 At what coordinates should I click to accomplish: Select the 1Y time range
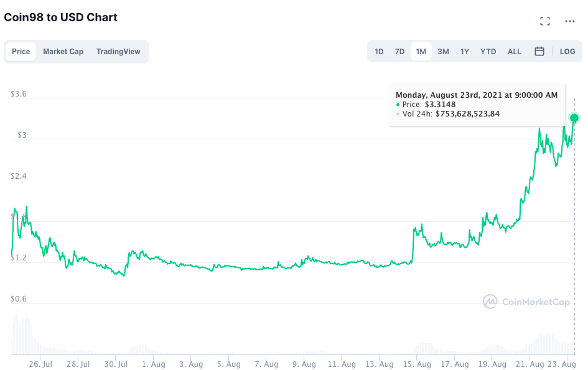click(x=465, y=52)
